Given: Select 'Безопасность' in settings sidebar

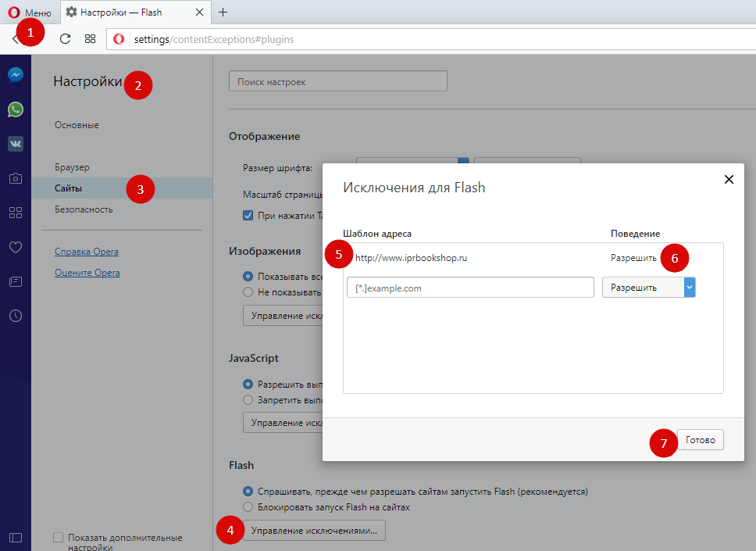Looking at the screenshot, I should tap(84, 209).
